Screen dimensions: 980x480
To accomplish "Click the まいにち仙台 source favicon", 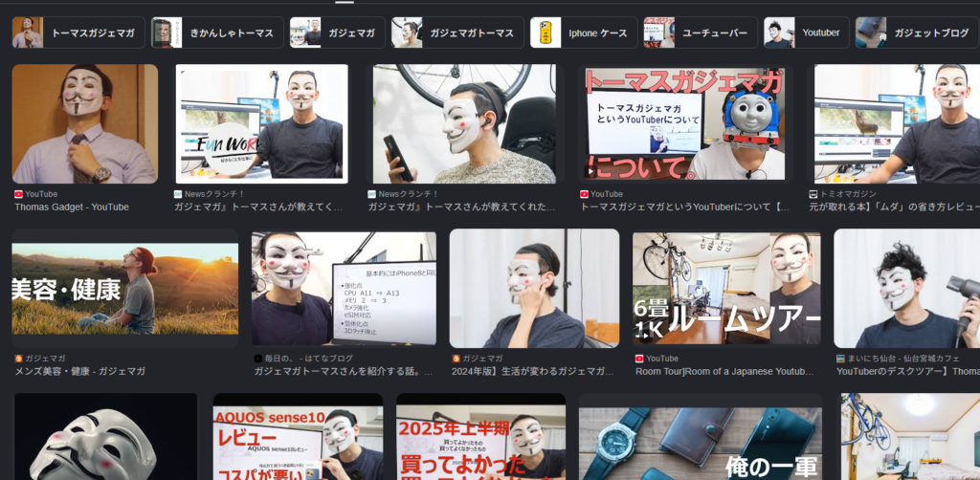I will [840, 359].
